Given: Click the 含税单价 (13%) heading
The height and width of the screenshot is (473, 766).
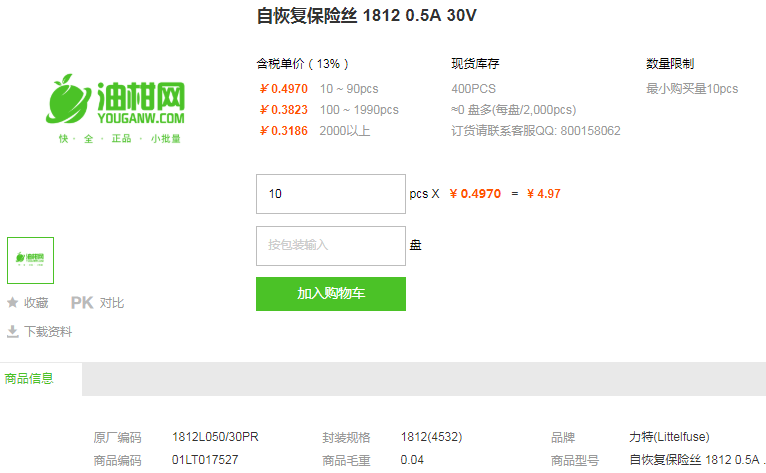Looking at the screenshot, I should point(302,64).
